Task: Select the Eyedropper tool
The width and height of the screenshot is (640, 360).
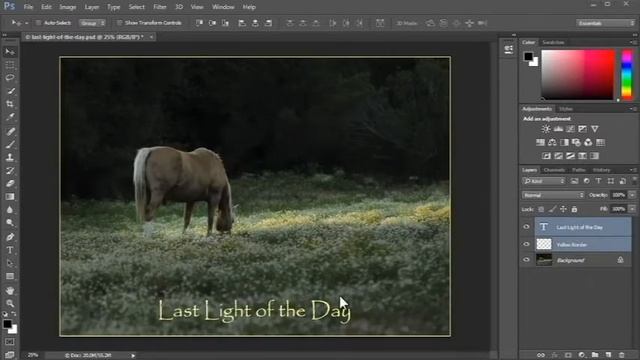Action: [10, 117]
